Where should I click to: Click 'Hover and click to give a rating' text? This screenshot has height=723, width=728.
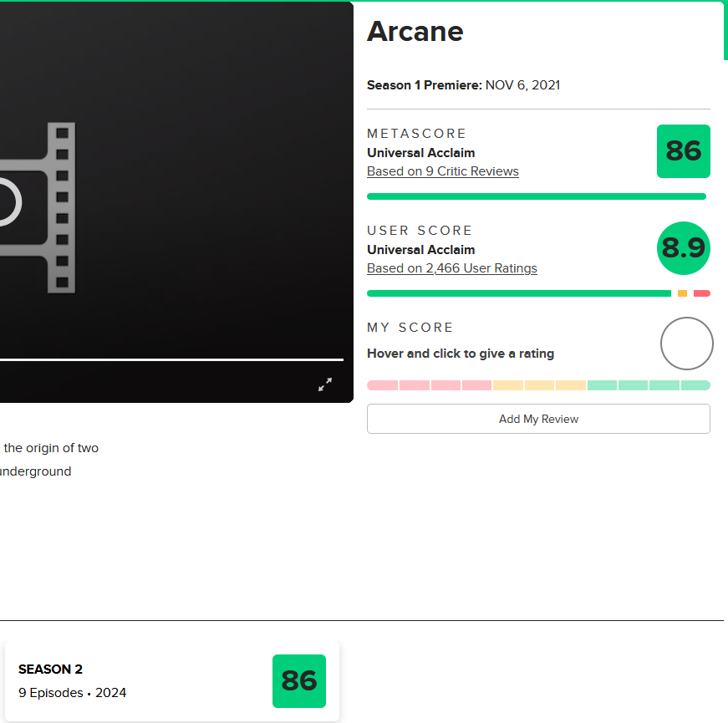pyautogui.click(x=461, y=354)
